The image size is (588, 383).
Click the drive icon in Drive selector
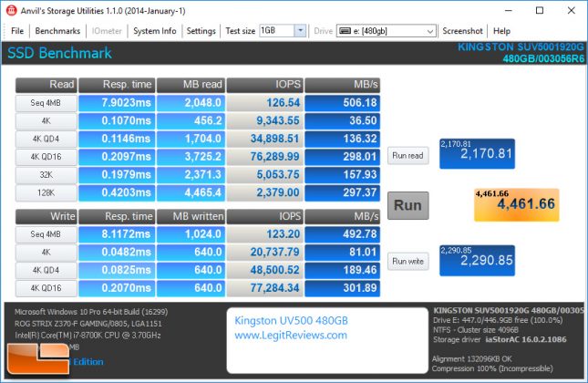[x=345, y=31]
